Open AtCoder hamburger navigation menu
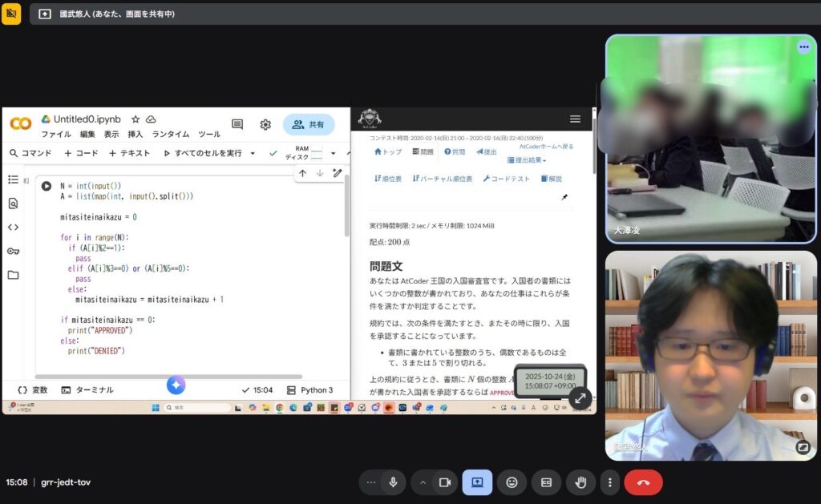The width and height of the screenshot is (821, 504). 575,119
